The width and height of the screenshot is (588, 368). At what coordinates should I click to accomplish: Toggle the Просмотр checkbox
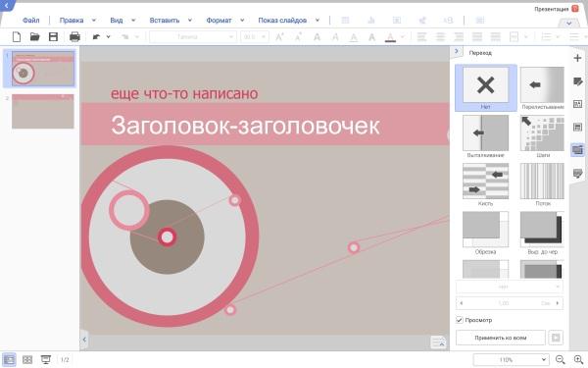point(460,320)
